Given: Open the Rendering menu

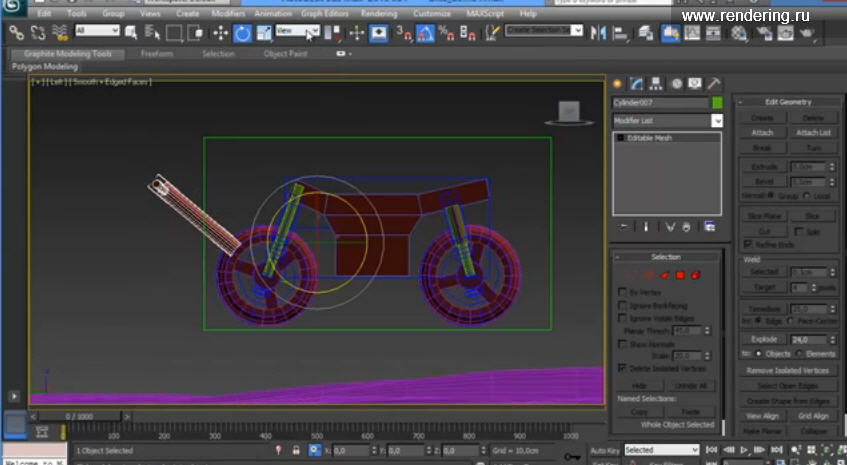Looking at the screenshot, I should click(379, 14).
